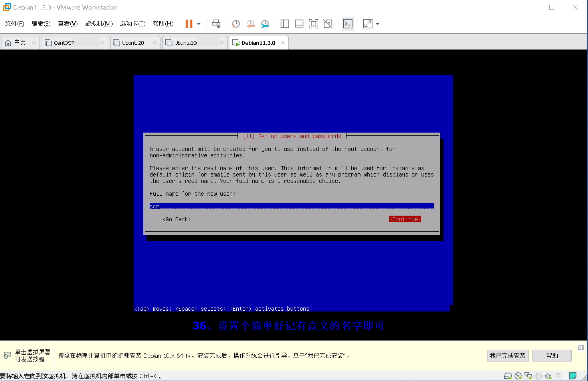Open the 选项卡(T) menu
The height and width of the screenshot is (381, 588).
pos(133,24)
